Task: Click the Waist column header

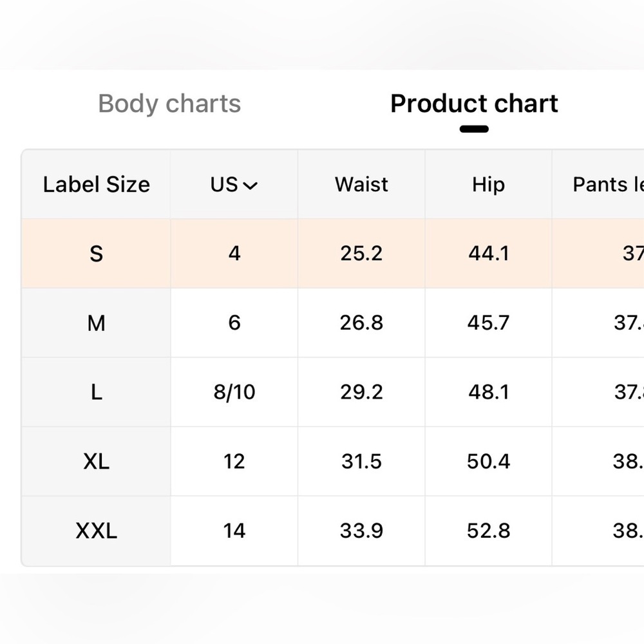Action: point(361,184)
